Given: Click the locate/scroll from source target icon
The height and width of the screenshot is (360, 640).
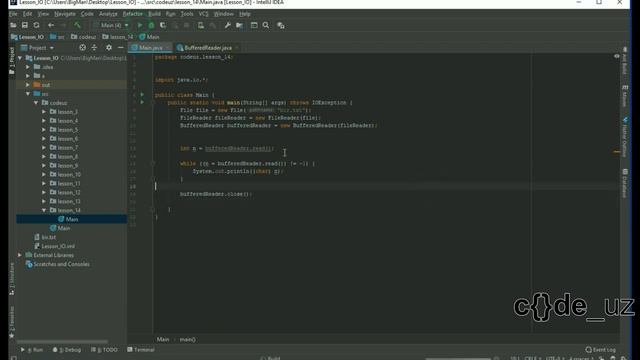Looking at the screenshot, I should coord(82,48).
